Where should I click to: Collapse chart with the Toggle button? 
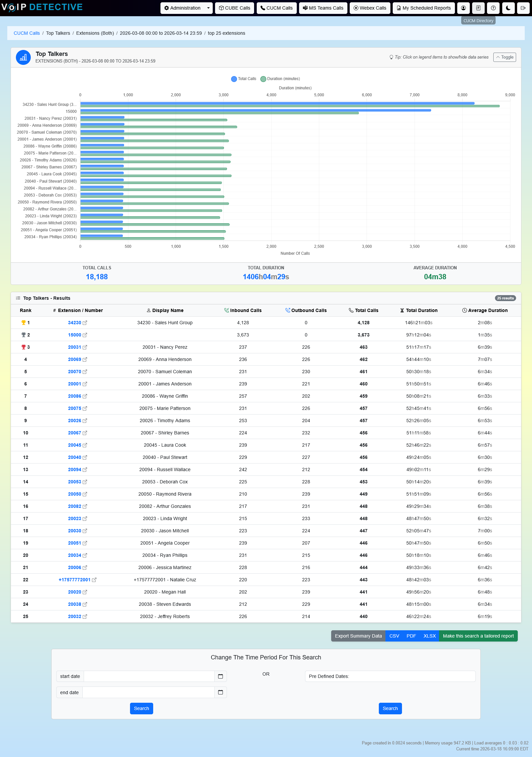pos(505,57)
